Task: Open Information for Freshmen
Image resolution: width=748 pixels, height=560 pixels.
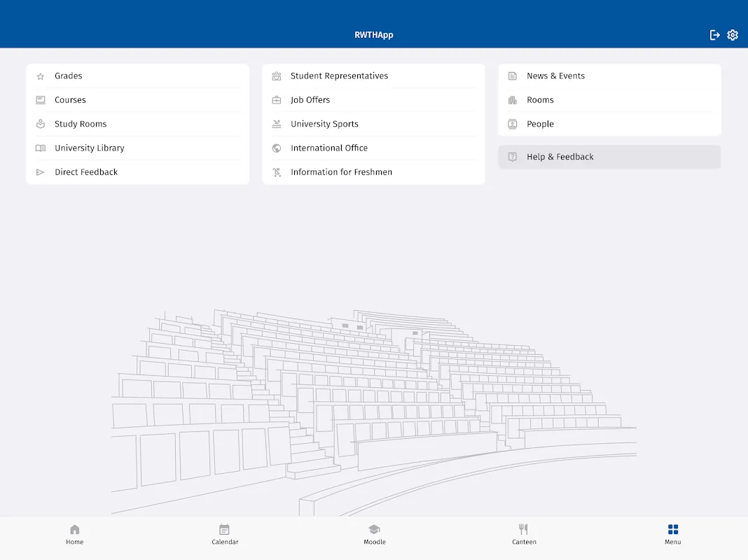Action: 341,172
